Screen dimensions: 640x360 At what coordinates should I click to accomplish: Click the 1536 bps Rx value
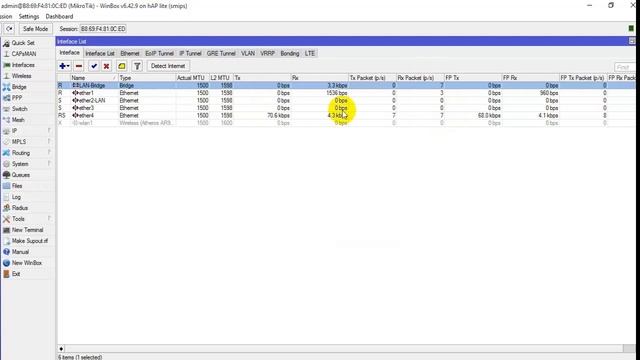(337, 93)
